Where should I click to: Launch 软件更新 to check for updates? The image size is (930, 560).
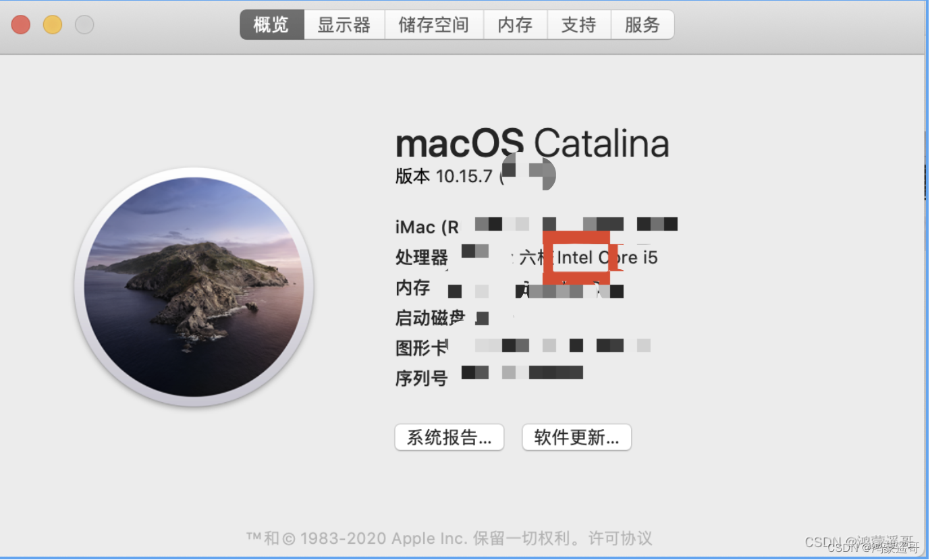576,437
